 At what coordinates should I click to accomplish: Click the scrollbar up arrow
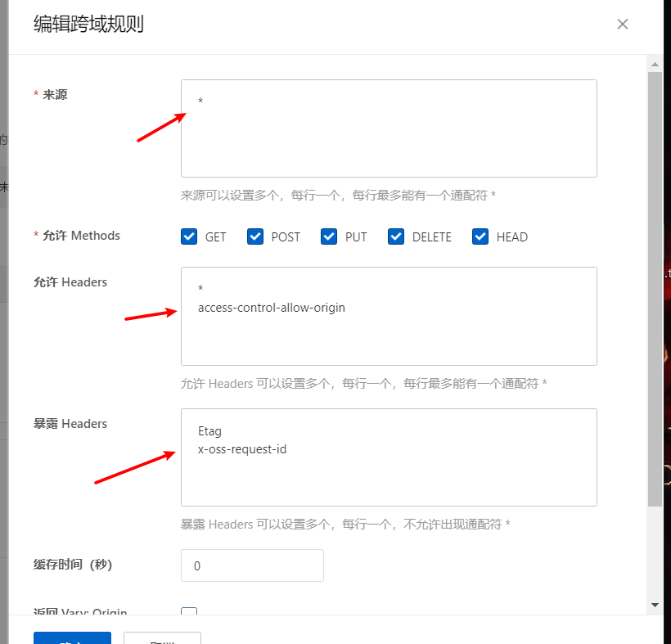tap(655, 63)
